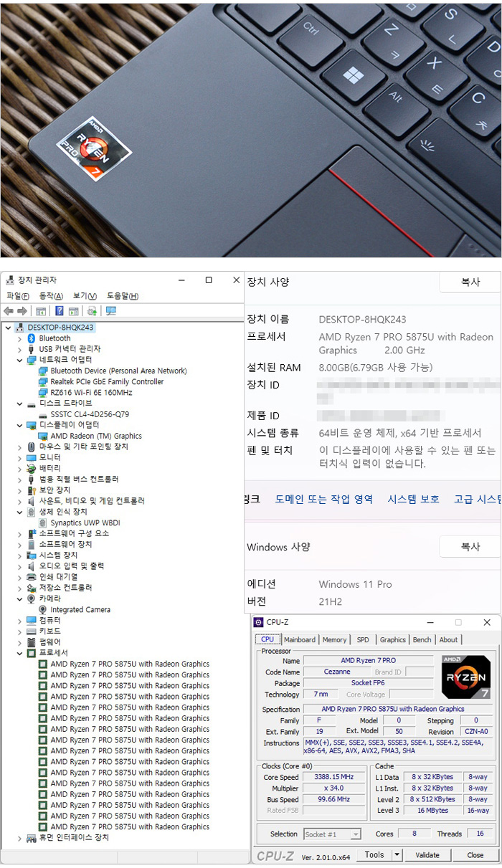Select Bluetooth Device (Personal Area Network)
The height and width of the screenshot is (868, 502).
(118, 371)
